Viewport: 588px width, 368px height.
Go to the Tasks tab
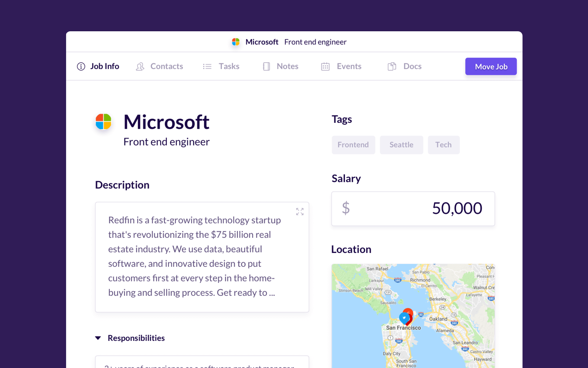coord(221,66)
